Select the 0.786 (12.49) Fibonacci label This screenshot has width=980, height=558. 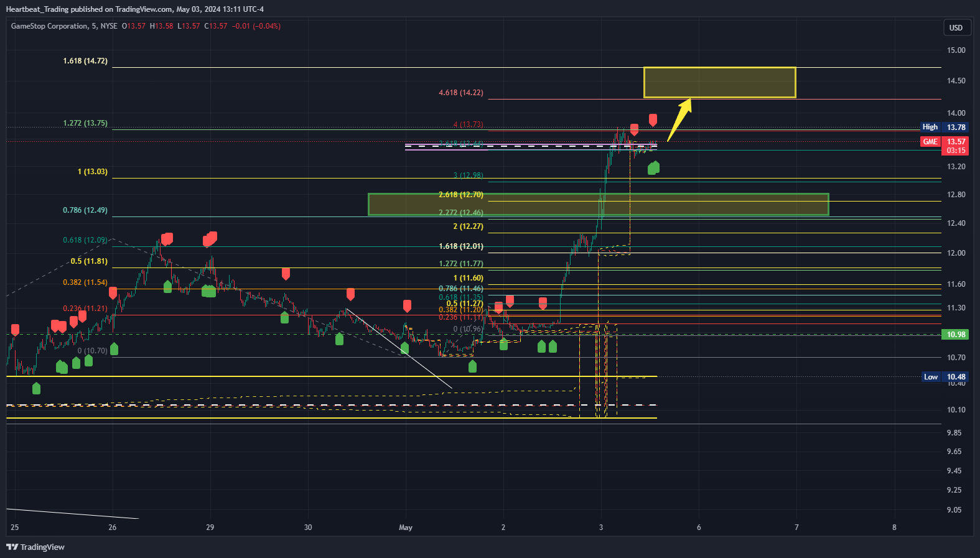[85, 210]
